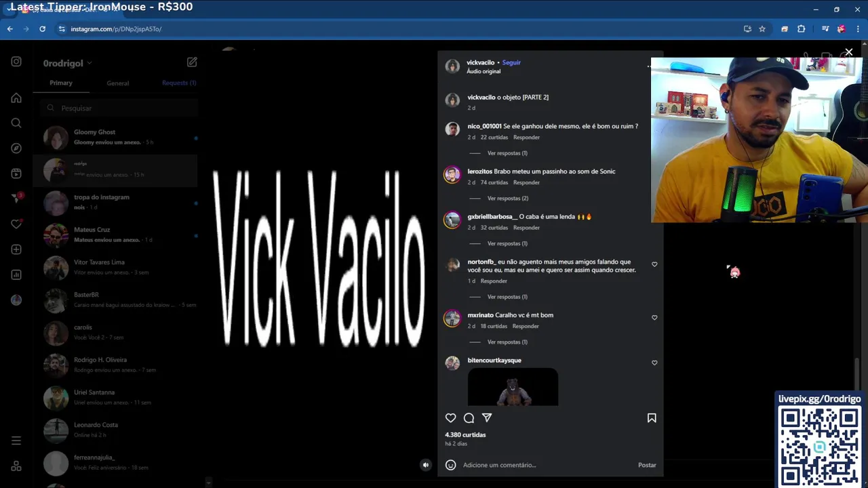Open the Requests (1) tab
This screenshot has width=868, height=488.
tap(179, 83)
